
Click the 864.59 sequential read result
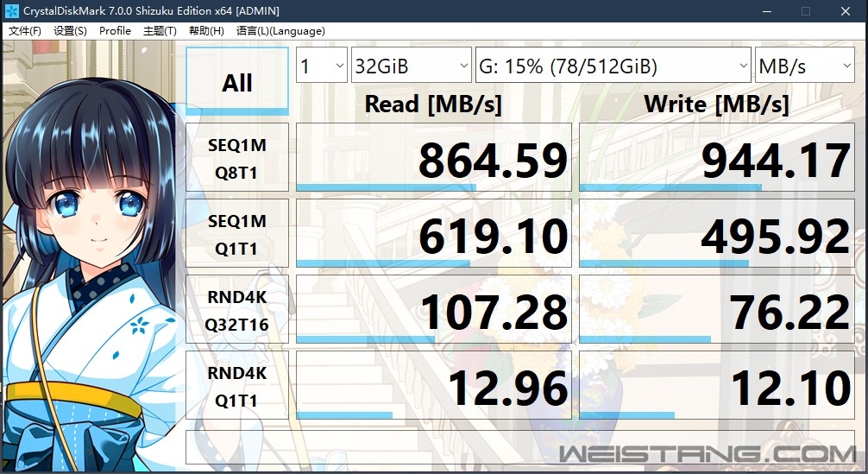tap(434, 158)
